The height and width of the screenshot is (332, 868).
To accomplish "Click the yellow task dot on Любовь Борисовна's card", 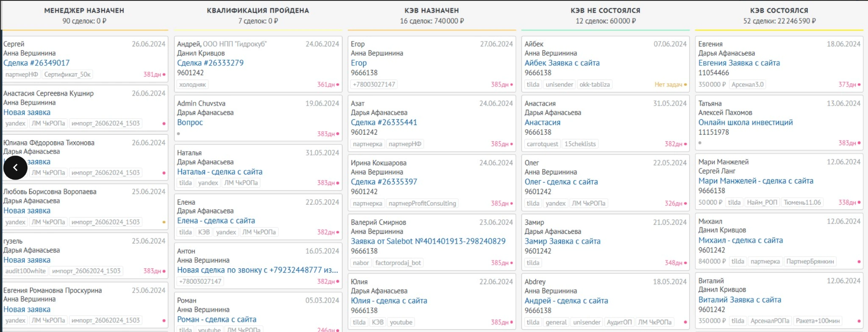I will [x=164, y=222].
